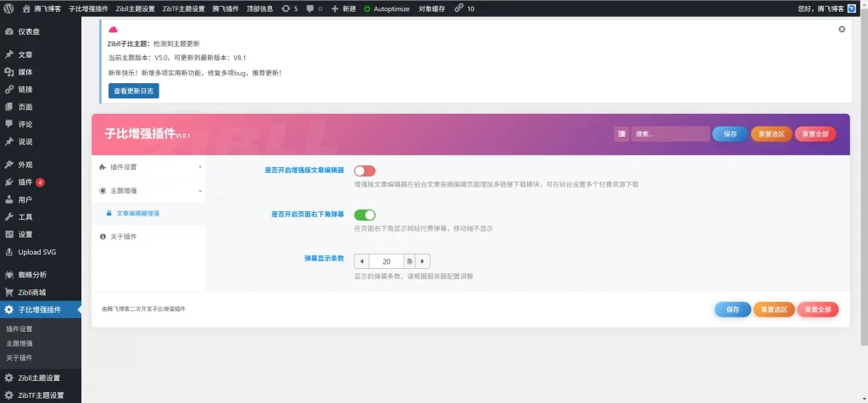Open 外观 in the sidebar

coord(41,165)
